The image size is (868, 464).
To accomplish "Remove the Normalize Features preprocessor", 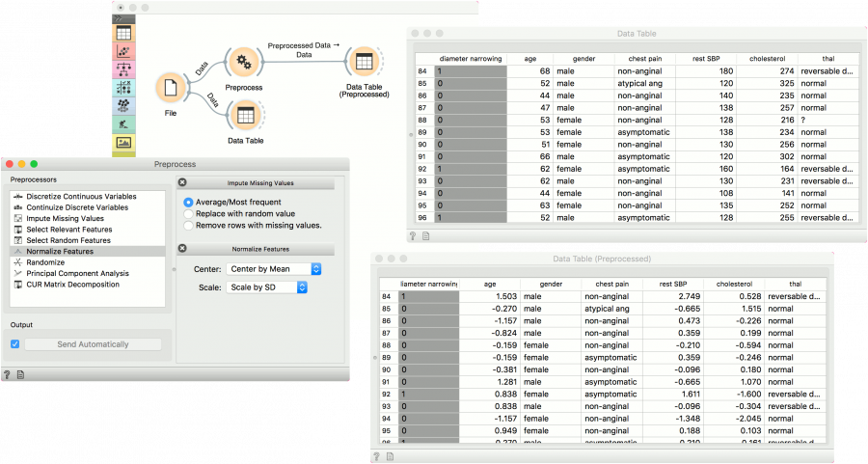I will click(182, 249).
